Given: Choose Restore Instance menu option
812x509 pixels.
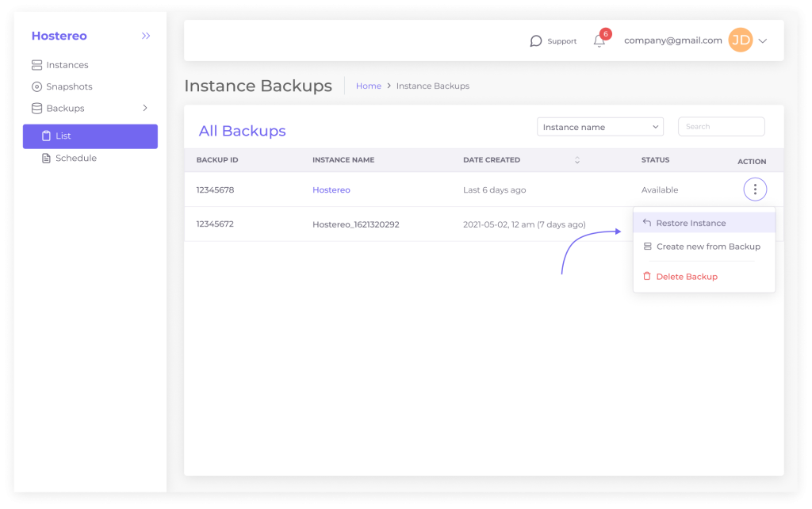Looking at the screenshot, I should [704, 223].
